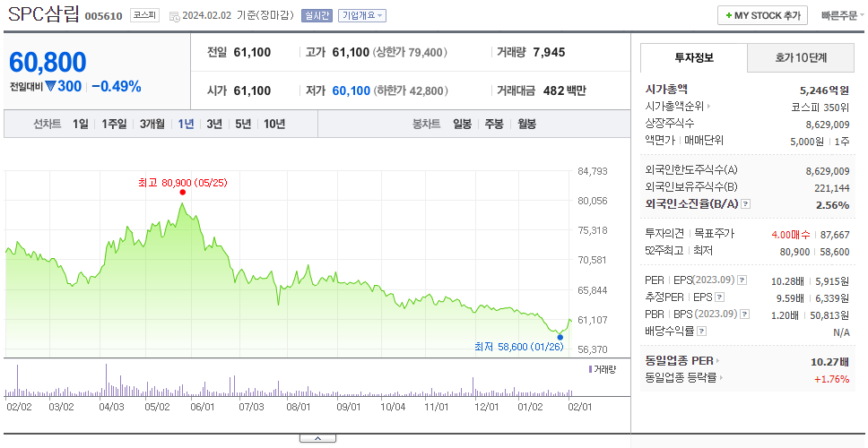Viewport: 868px width, 448px height.
Task: Click the -0.49% change rate
Action: click(x=117, y=87)
